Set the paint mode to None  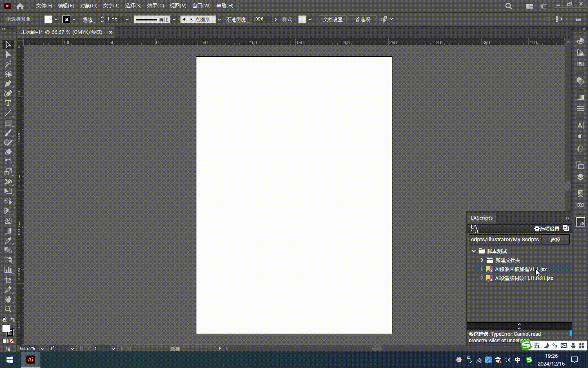[x=12, y=341]
